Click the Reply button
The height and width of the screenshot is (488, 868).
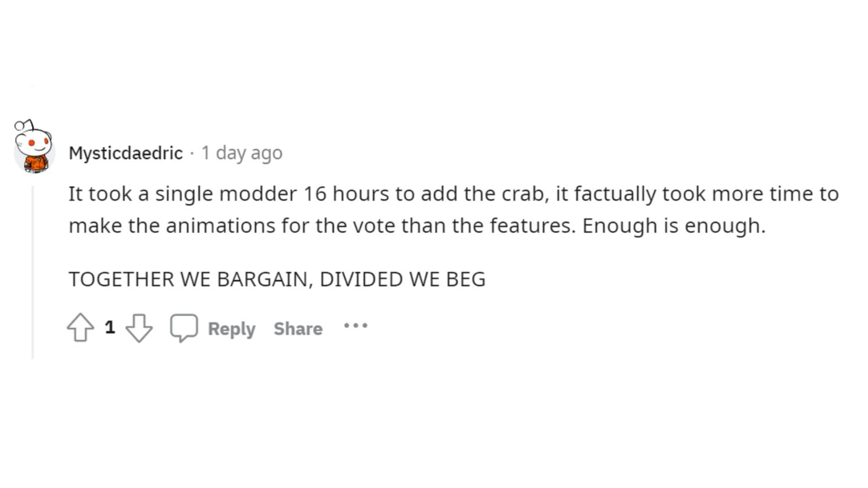[231, 328]
